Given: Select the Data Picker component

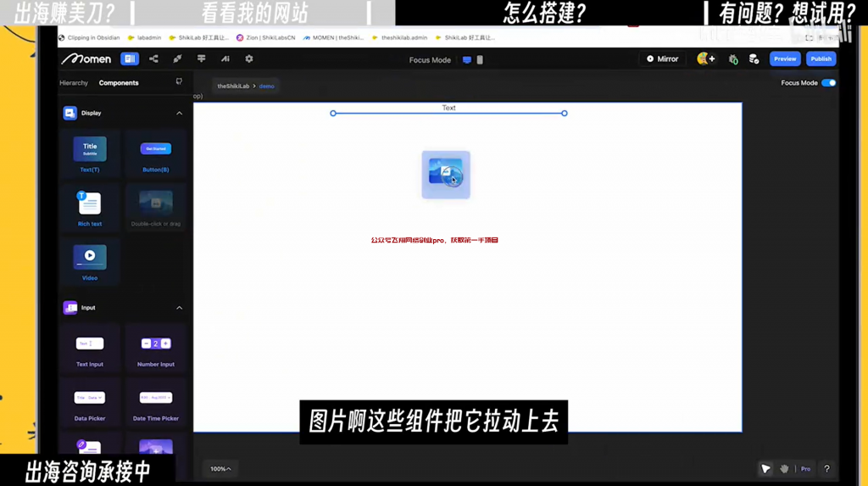Looking at the screenshot, I should 90,404.
